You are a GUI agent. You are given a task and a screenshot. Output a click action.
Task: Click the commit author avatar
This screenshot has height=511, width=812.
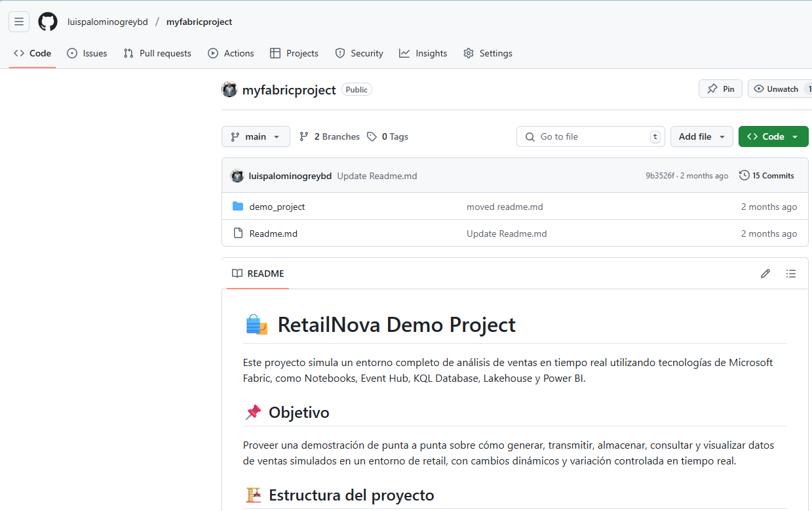click(237, 176)
